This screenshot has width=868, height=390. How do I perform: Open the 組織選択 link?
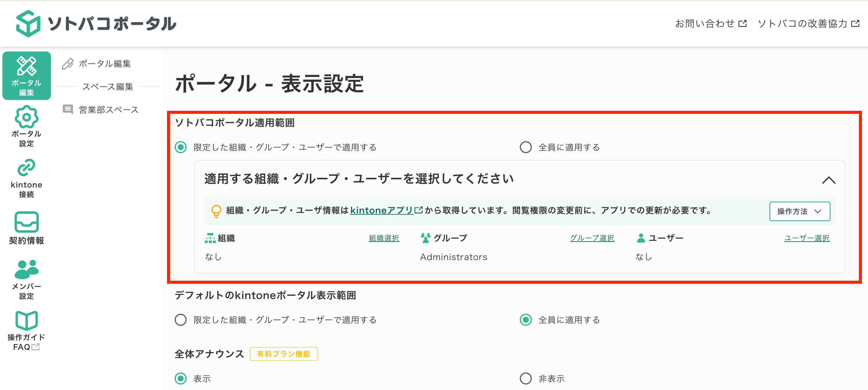coord(383,238)
